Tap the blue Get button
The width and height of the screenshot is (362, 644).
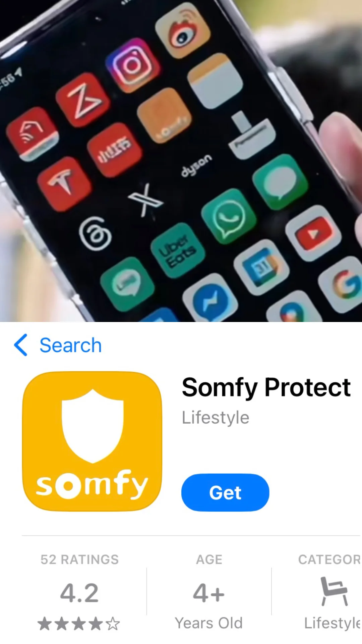pos(225,492)
